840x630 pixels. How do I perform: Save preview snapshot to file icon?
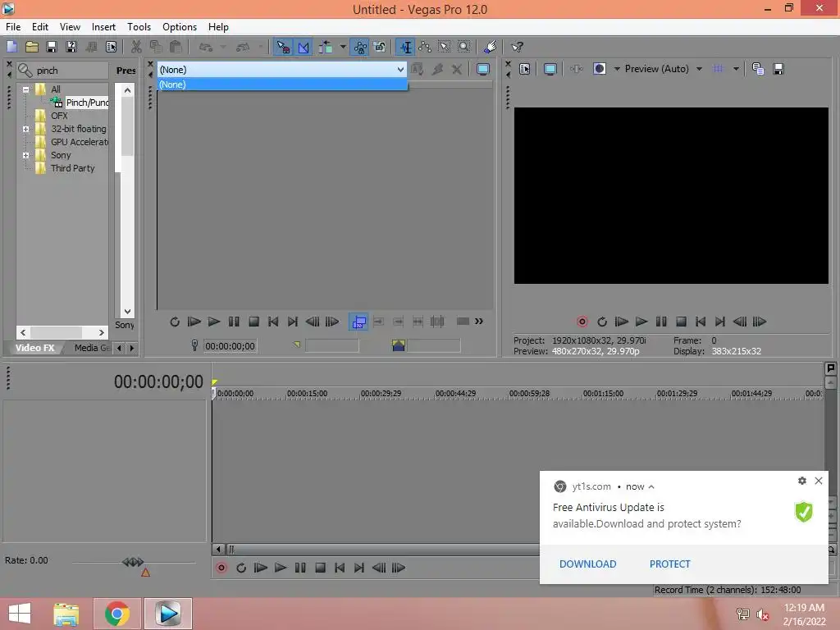[x=778, y=69]
